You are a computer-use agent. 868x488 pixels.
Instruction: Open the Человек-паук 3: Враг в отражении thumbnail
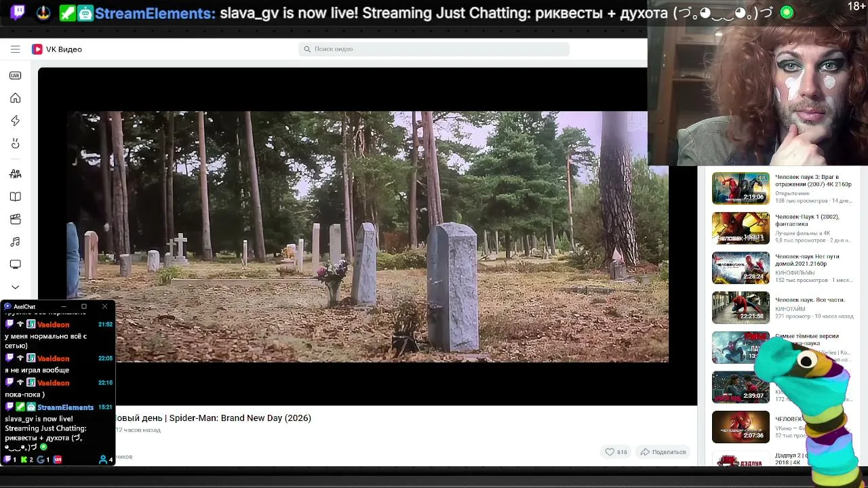pos(741,188)
